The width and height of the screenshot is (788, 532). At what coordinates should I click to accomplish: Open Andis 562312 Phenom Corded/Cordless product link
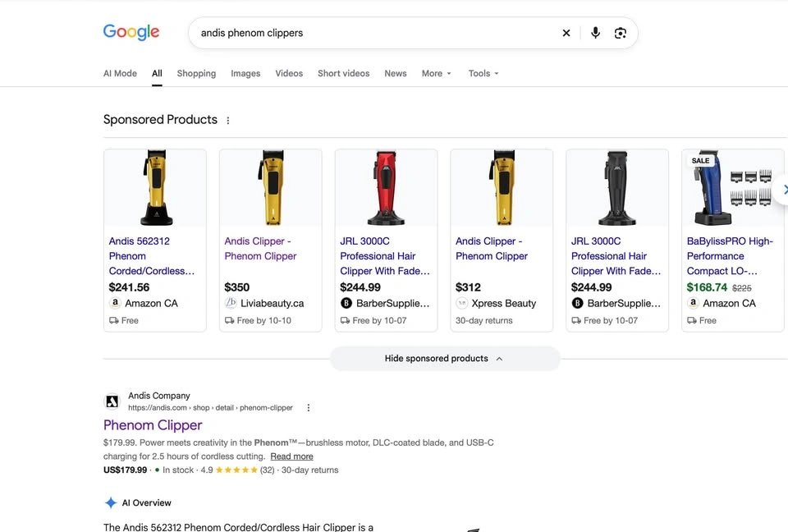pyautogui.click(x=152, y=256)
